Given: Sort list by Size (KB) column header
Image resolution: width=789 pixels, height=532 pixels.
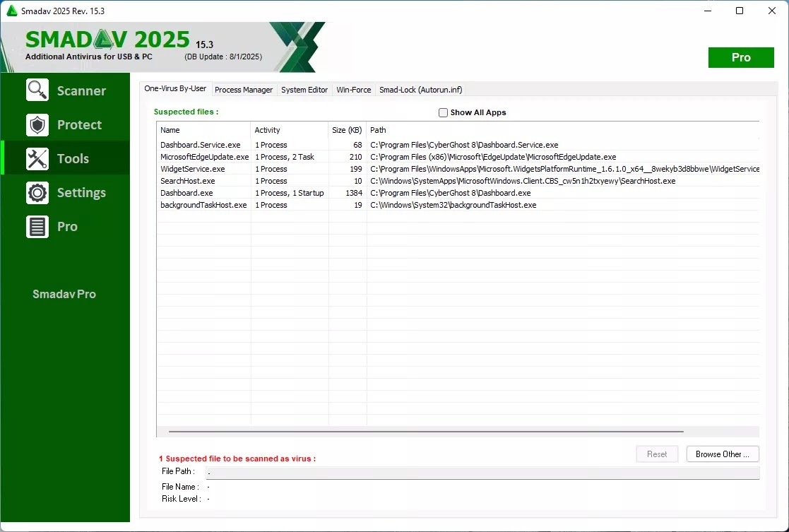Looking at the screenshot, I should tap(348, 130).
